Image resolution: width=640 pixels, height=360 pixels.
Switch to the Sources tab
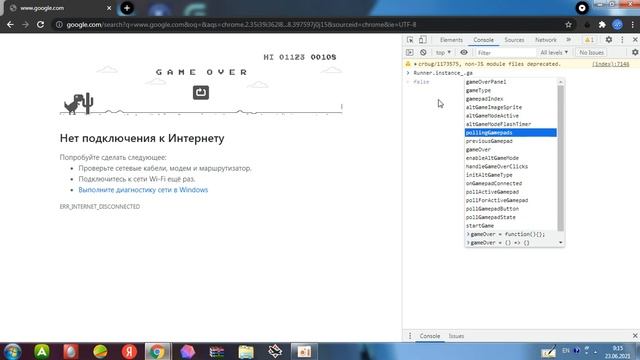514,40
